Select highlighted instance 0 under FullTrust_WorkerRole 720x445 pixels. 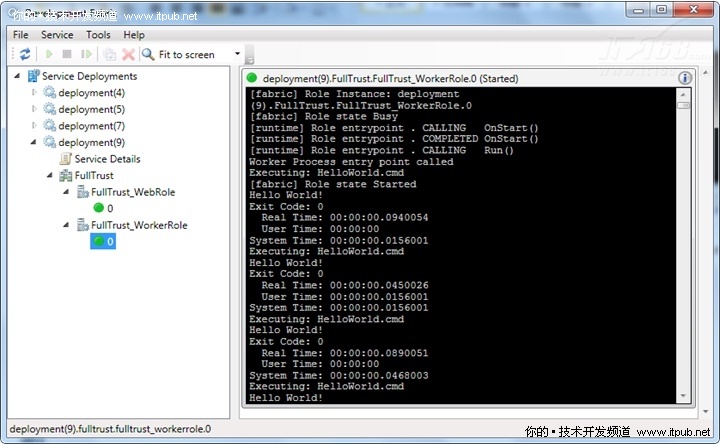point(103,241)
